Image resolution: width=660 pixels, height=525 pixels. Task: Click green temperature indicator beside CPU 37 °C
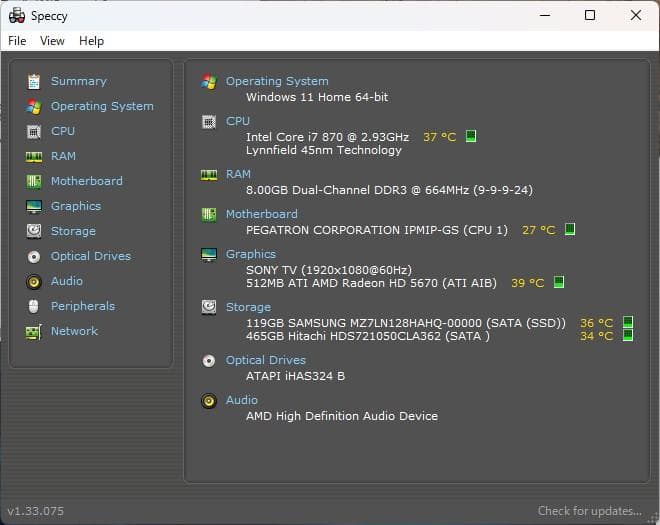coord(471,136)
